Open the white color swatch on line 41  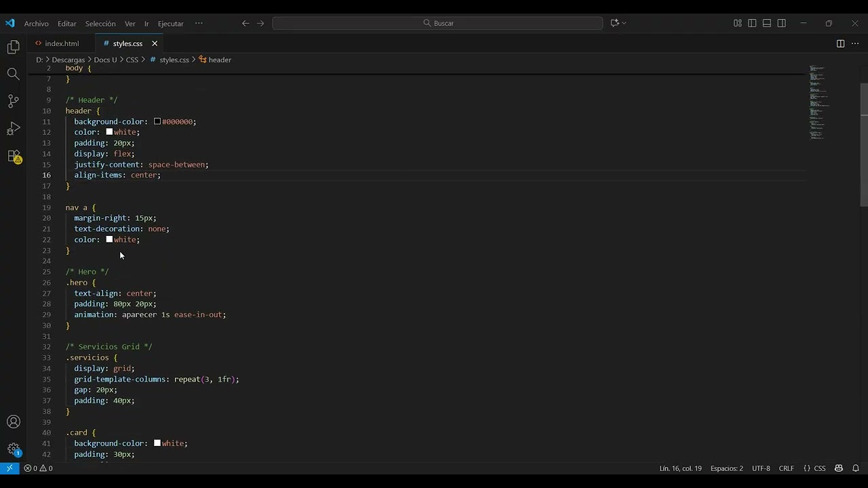coord(157,443)
